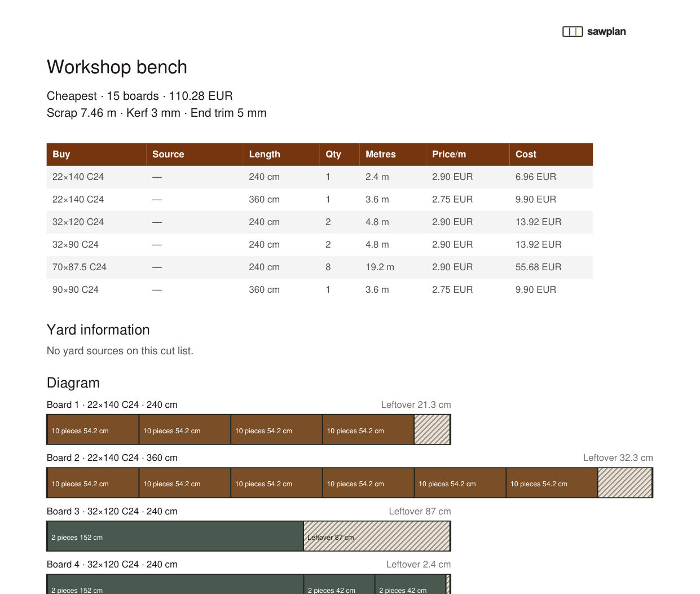Click the 'Board 3 · 32×120 C24 · 240 cm' label
Viewport: 700px width, 594px height.
pyautogui.click(x=112, y=511)
